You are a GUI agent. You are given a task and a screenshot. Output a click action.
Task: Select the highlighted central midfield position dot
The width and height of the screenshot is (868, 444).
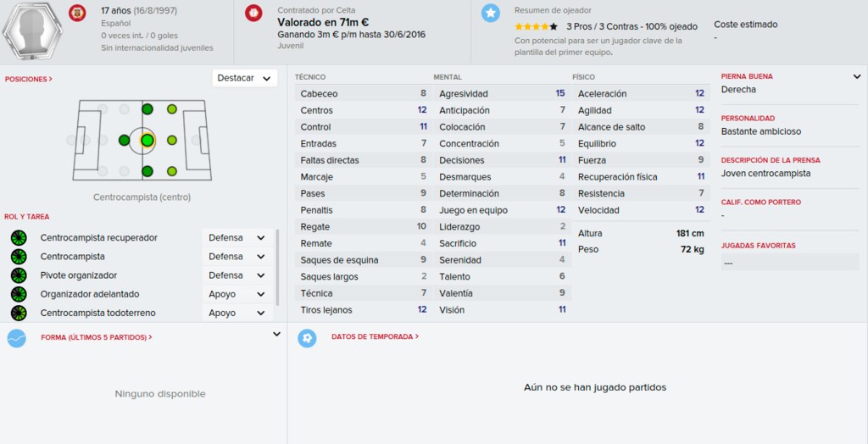(147, 140)
